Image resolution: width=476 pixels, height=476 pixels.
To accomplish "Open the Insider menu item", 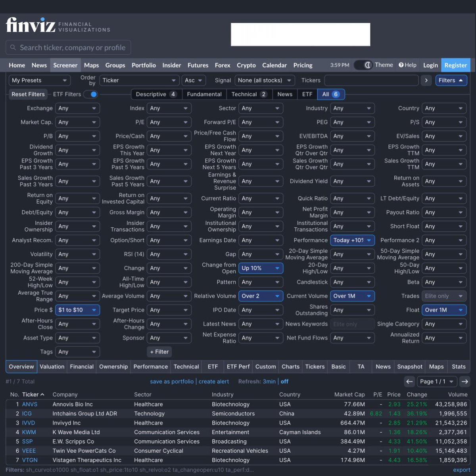I will point(172,65).
